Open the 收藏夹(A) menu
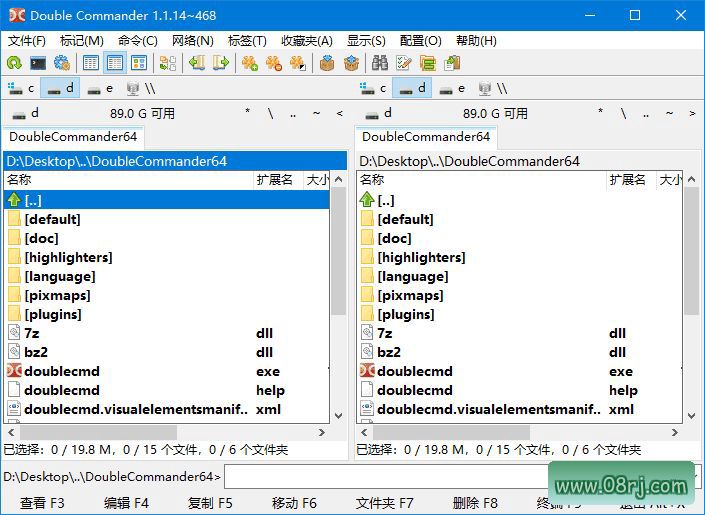The height and width of the screenshot is (515, 705). (307, 41)
